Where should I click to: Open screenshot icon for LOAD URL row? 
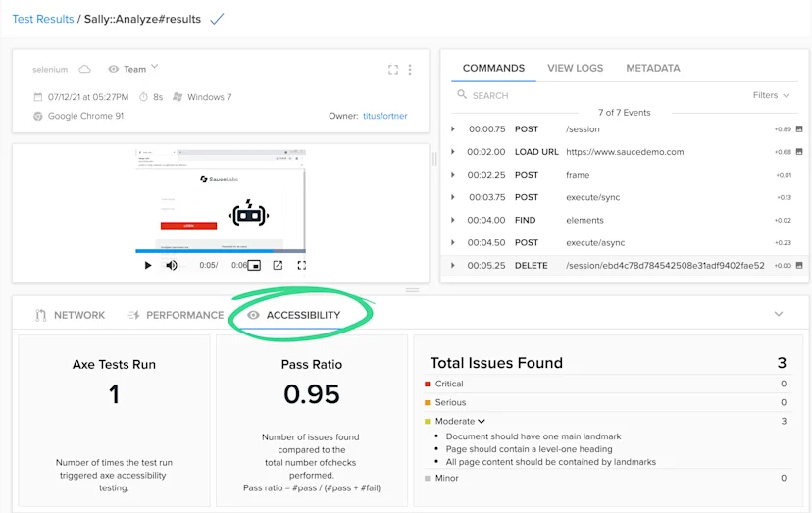tap(799, 152)
